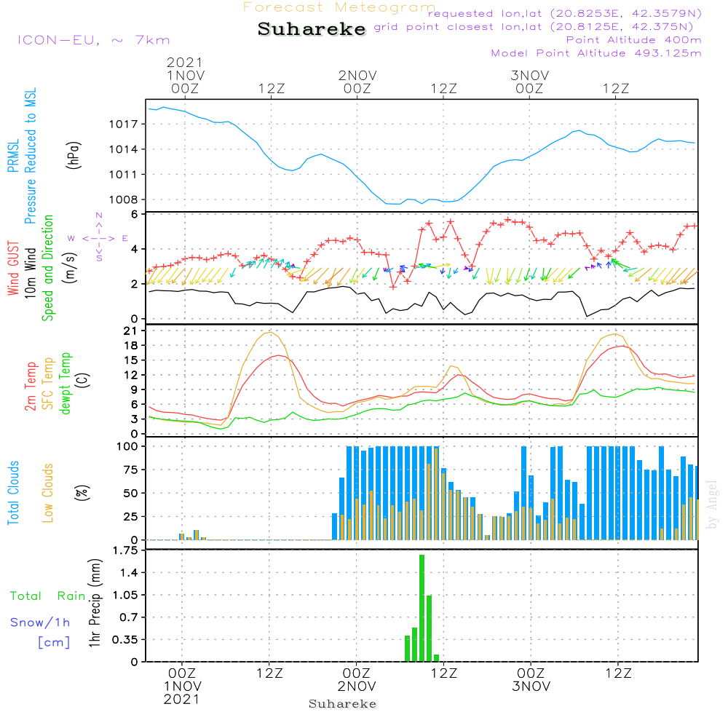Click the 'Forecast Meteogram' title text
Image resolution: width=728 pixels, height=728 pixels.
tap(339, 7)
